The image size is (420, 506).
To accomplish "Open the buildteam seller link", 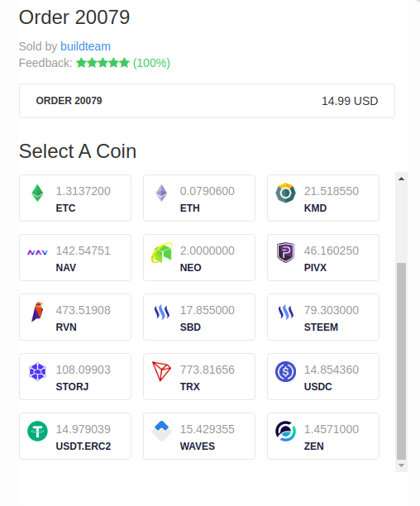I will [x=85, y=46].
